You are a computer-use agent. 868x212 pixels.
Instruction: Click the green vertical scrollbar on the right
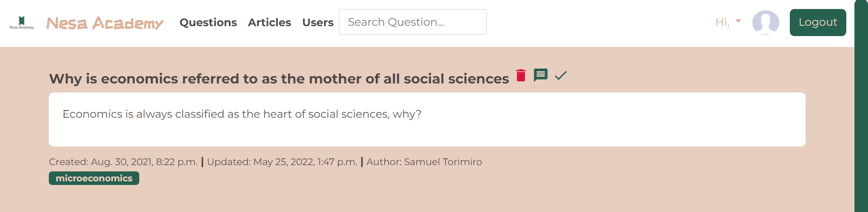click(x=861, y=106)
